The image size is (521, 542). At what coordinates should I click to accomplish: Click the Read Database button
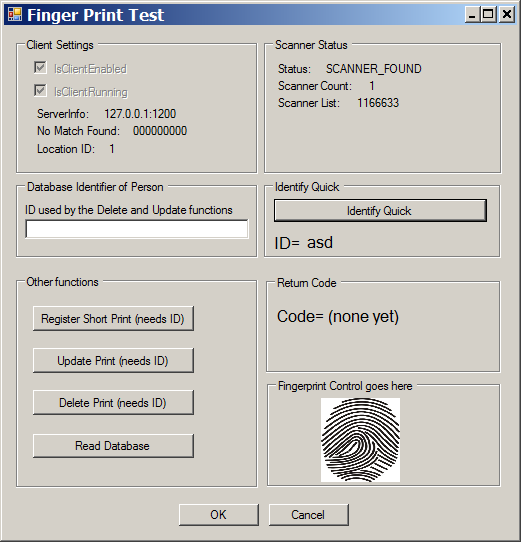click(113, 446)
